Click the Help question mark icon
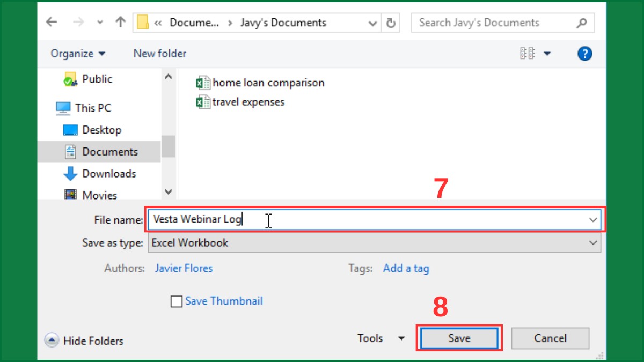The width and height of the screenshot is (644, 362). coord(584,53)
